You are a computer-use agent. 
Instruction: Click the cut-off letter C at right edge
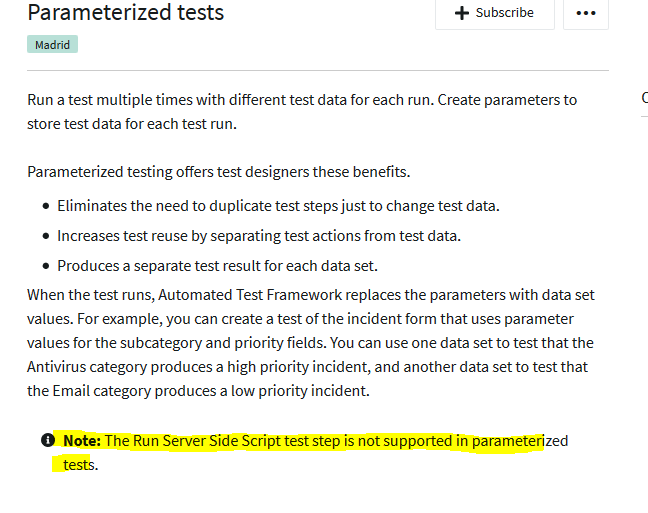[x=644, y=98]
